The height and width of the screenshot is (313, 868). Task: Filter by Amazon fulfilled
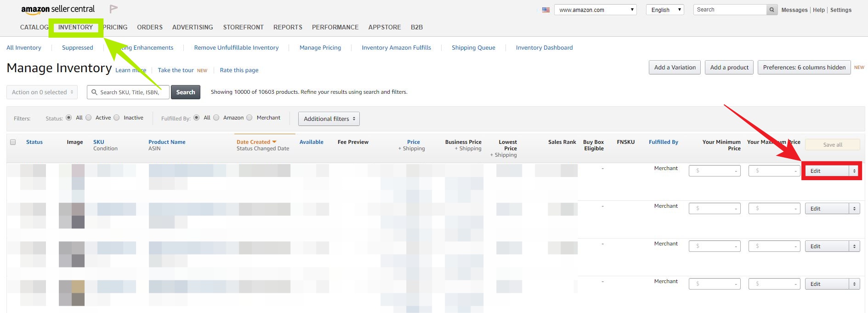point(216,118)
